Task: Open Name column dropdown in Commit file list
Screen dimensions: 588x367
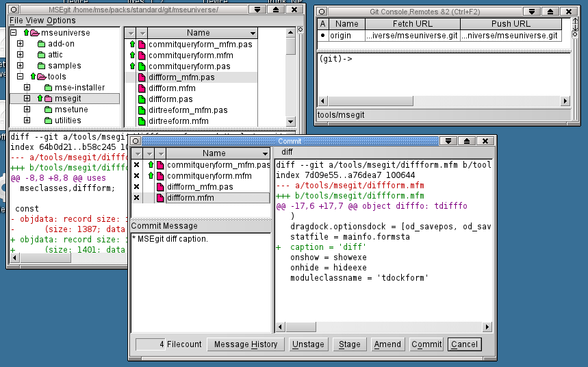Action: (x=265, y=154)
